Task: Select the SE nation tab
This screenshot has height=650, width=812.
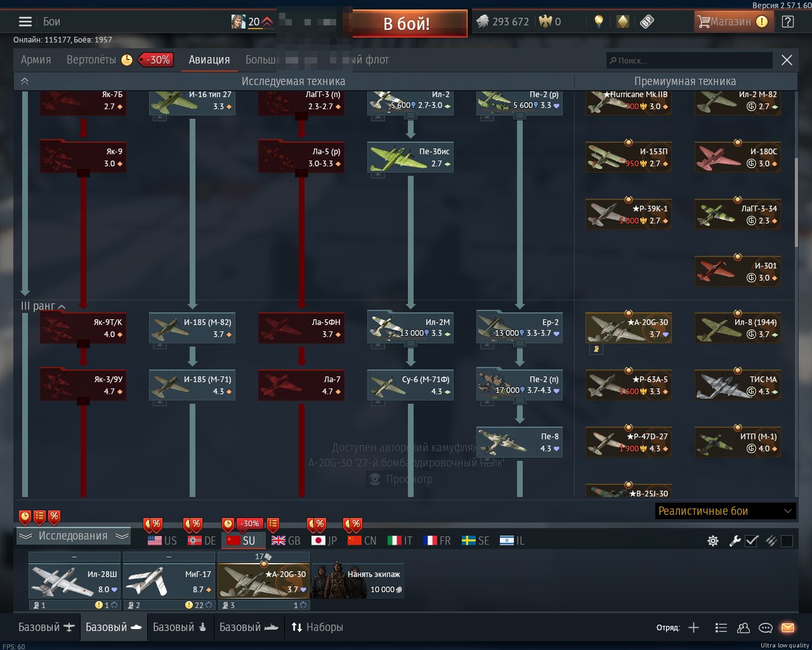Action: pos(476,541)
